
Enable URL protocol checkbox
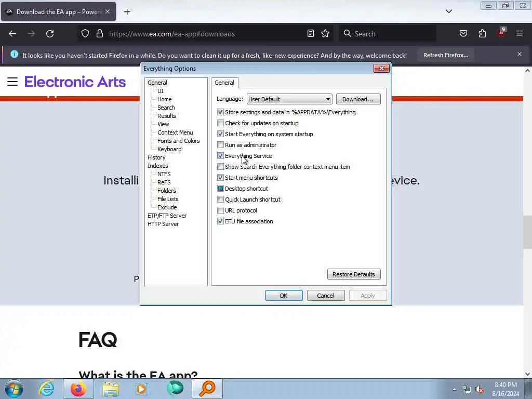[x=220, y=210]
